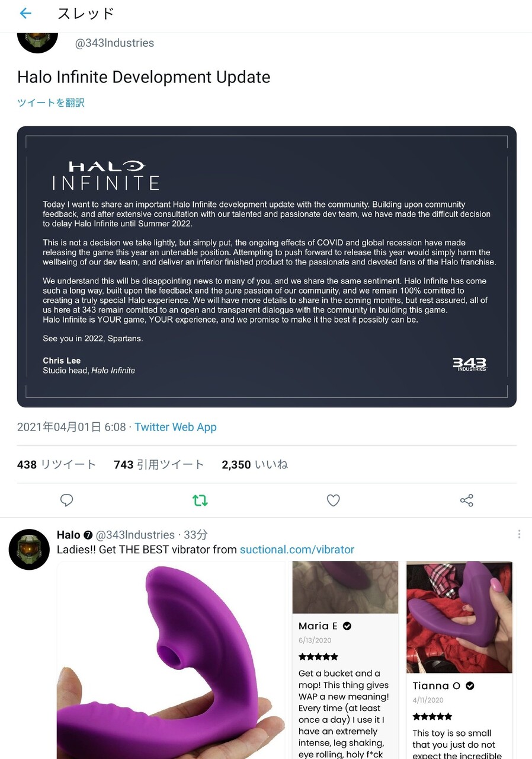This screenshot has height=759, width=532.
Task: Open the share icon menu
Action: point(467,500)
